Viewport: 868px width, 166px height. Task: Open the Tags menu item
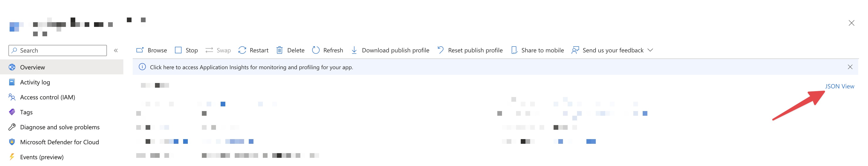[26, 112]
